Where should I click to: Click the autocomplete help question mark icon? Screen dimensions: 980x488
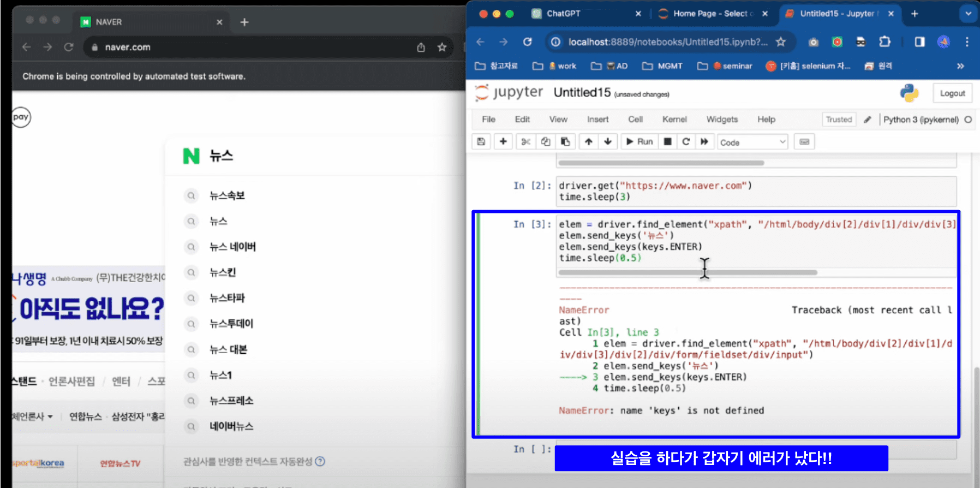(320, 461)
